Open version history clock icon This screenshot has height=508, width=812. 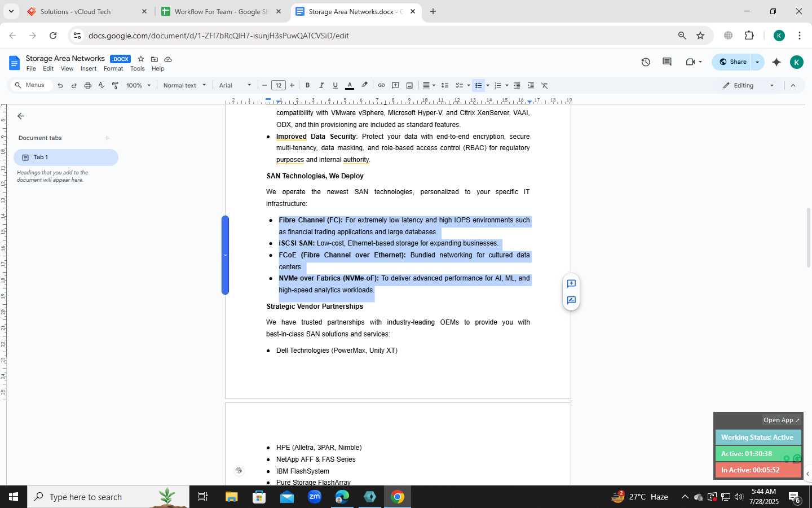tap(646, 62)
